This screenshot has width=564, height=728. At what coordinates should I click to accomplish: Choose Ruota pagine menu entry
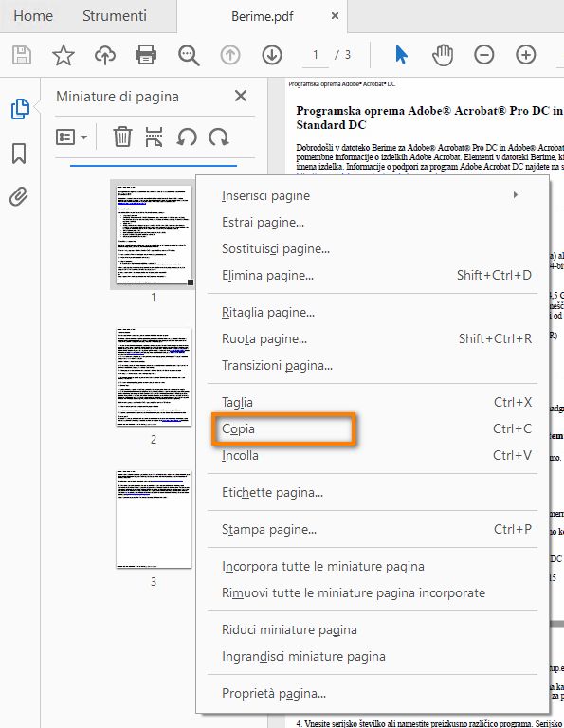point(372,339)
